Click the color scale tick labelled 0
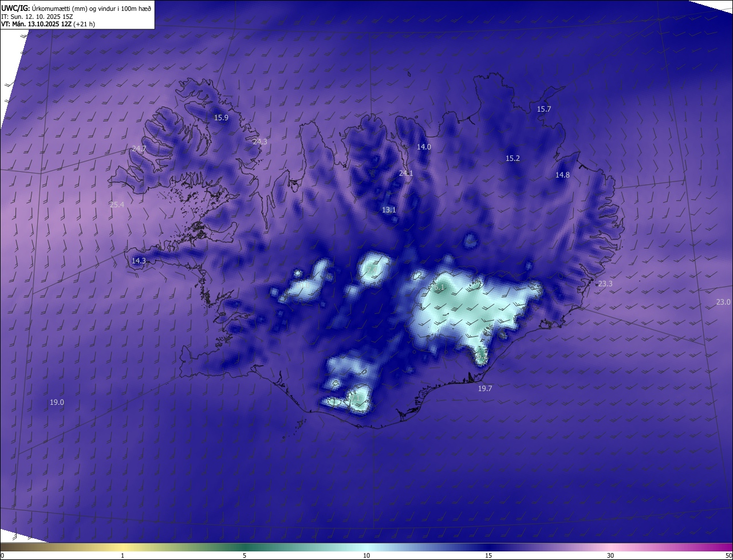 coord(2,555)
